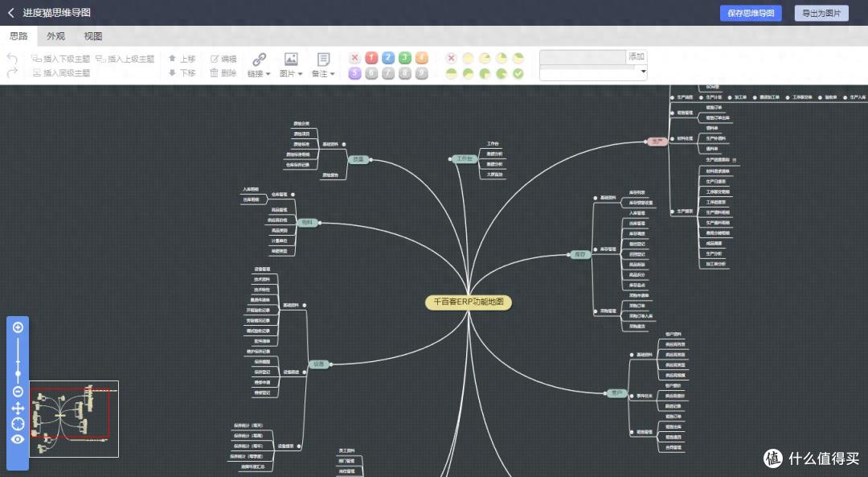Clear progress with the circled X icon

click(451, 58)
